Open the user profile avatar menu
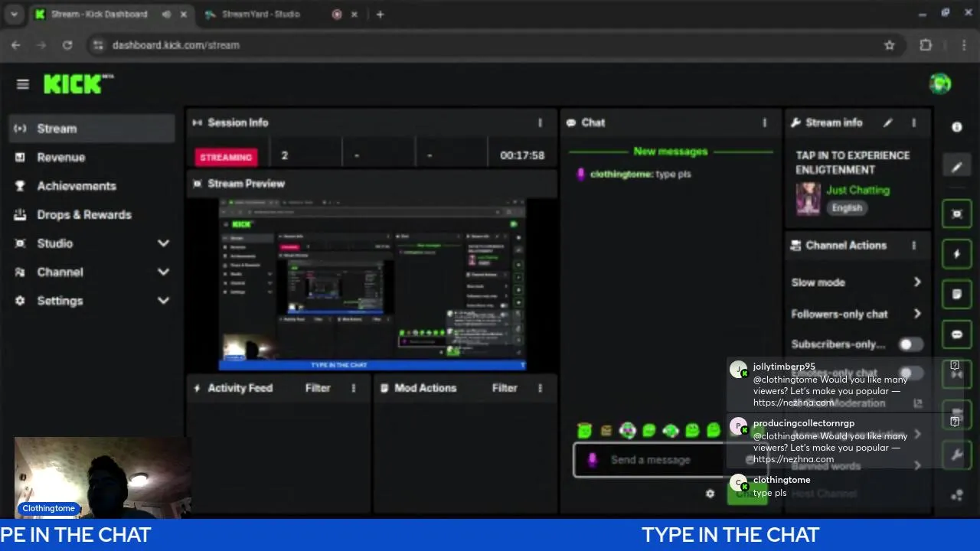 940,84
